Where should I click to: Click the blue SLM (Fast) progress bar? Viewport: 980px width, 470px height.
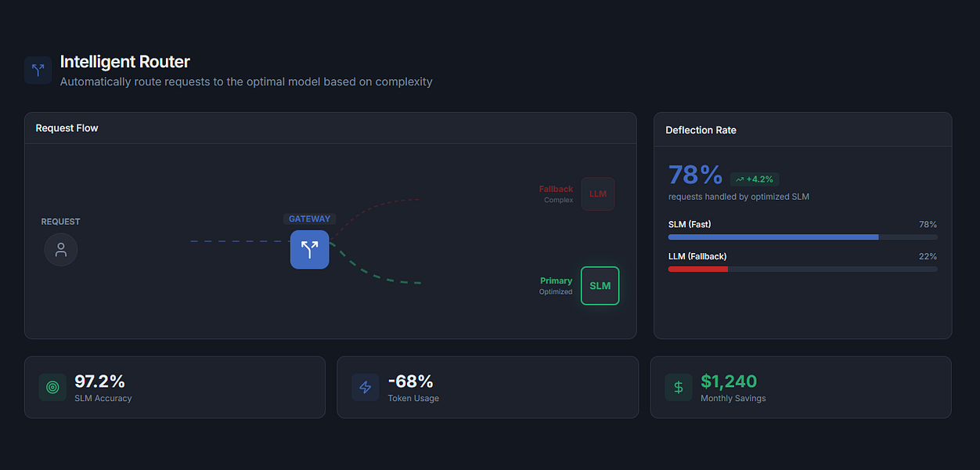tap(802, 237)
